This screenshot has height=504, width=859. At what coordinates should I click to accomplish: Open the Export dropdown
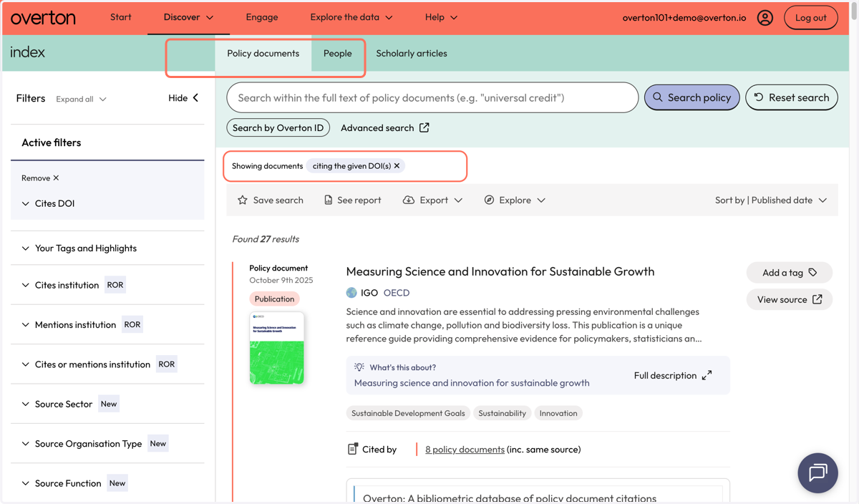pyautogui.click(x=432, y=200)
